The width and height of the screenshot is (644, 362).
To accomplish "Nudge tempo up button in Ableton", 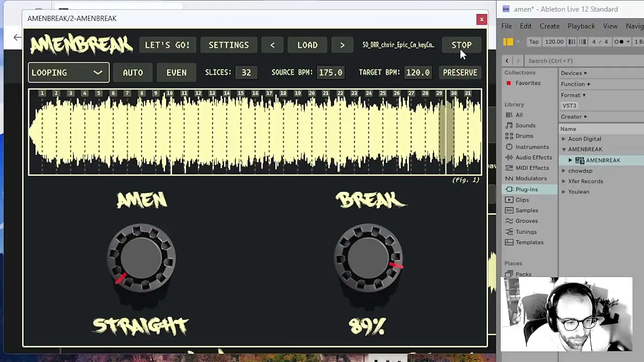I will point(583,42).
